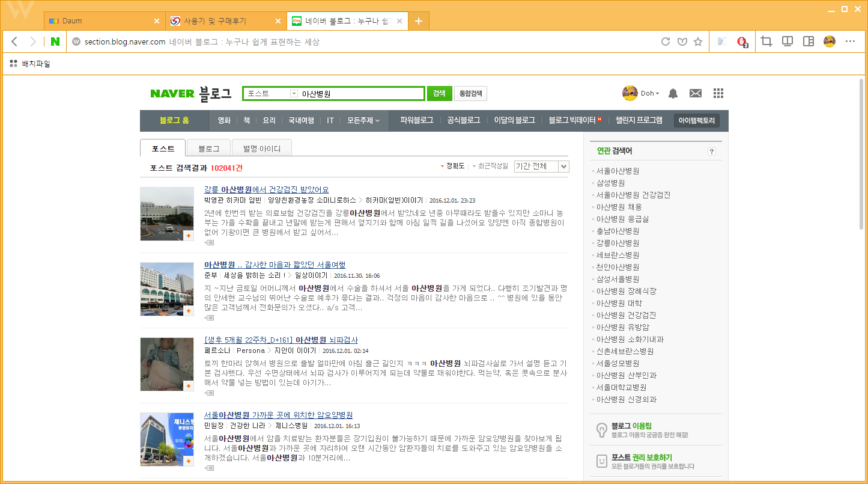Image resolution: width=868 pixels, height=484 pixels.
Task: Open the browser three-dots menu
Action: click(851, 41)
